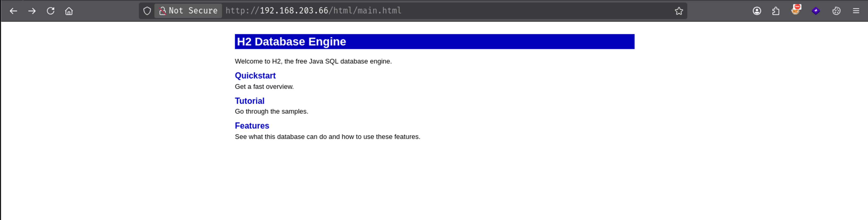Open the Firefox account icon
868x220 pixels.
coord(757,11)
